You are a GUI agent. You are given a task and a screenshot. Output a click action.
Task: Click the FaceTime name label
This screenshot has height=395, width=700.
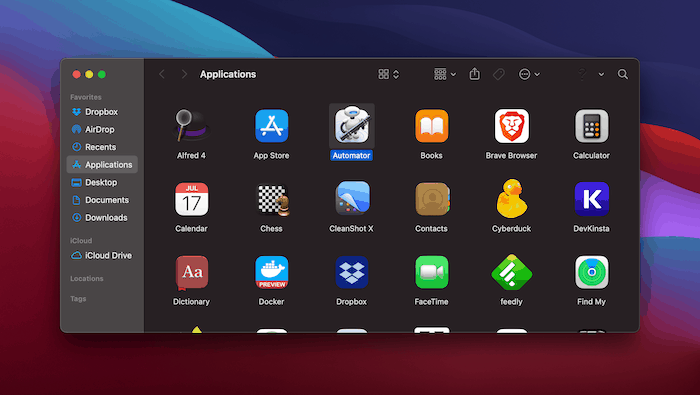(x=431, y=302)
